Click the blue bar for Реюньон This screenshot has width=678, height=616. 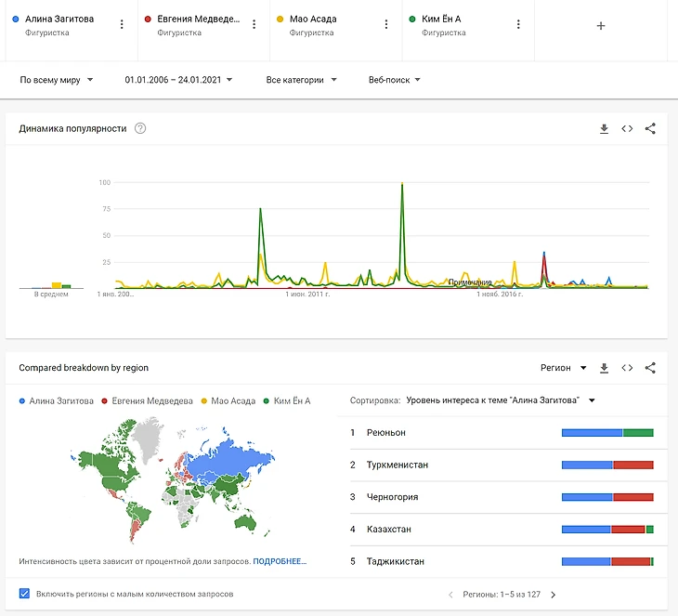592,433
